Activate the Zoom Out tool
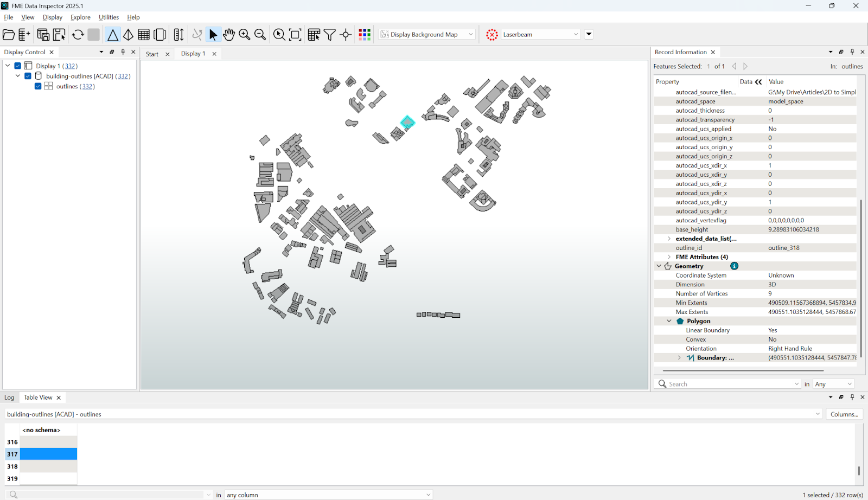868x500 pixels. 260,34
